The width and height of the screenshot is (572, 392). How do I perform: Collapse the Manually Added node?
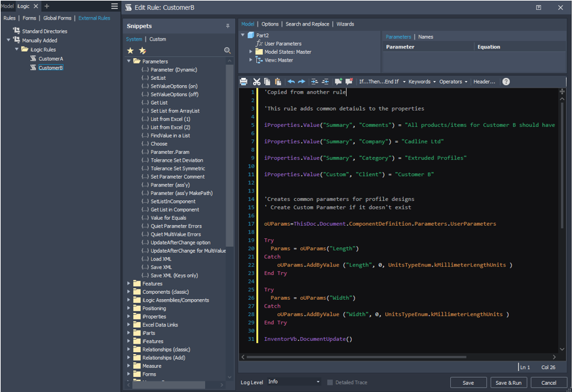point(9,40)
